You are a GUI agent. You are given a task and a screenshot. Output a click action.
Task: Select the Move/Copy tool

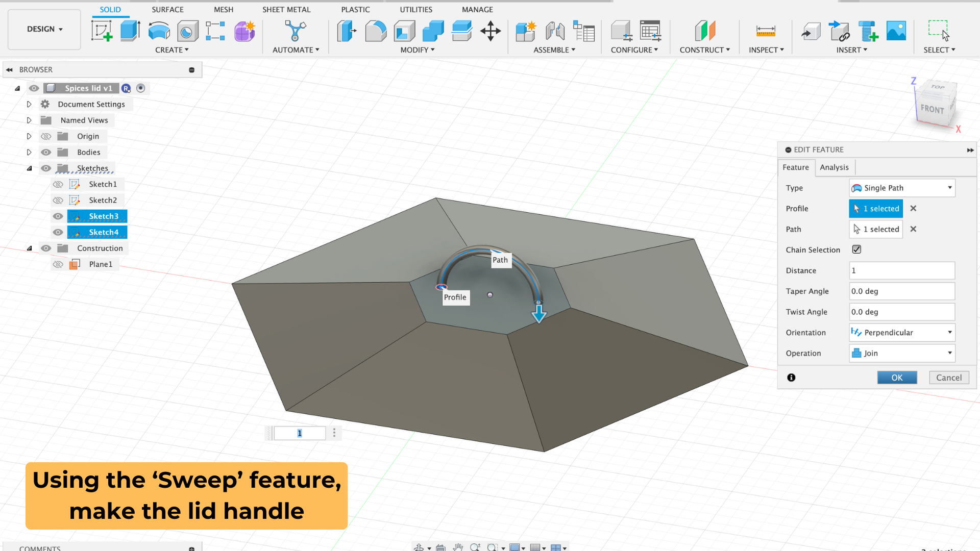point(491,31)
